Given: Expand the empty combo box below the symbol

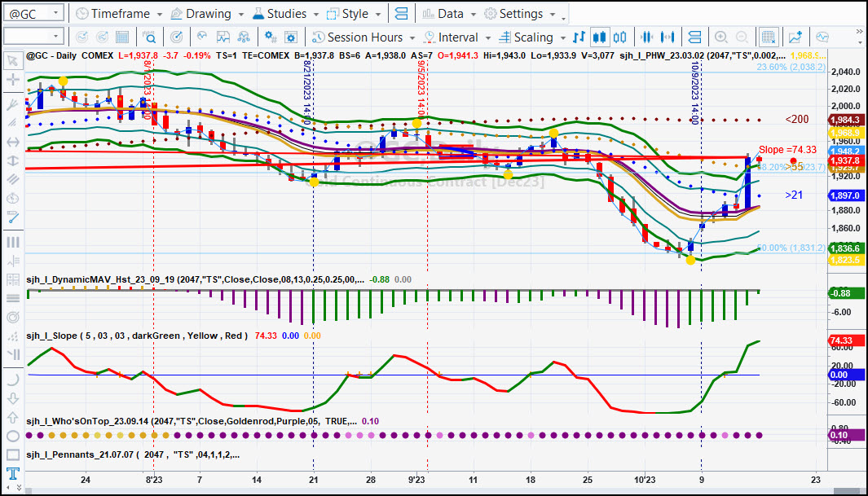Looking at the screenshot, I should 56,37.
